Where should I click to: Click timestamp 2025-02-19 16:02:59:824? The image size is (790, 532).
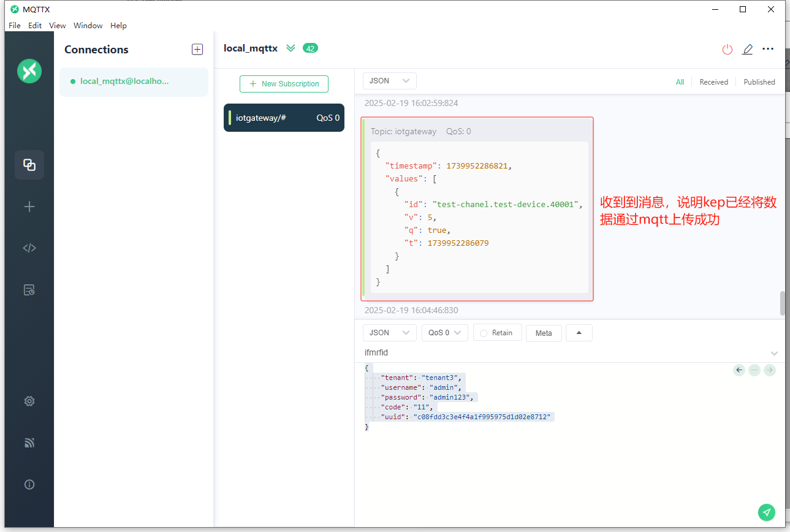[411, 103]
